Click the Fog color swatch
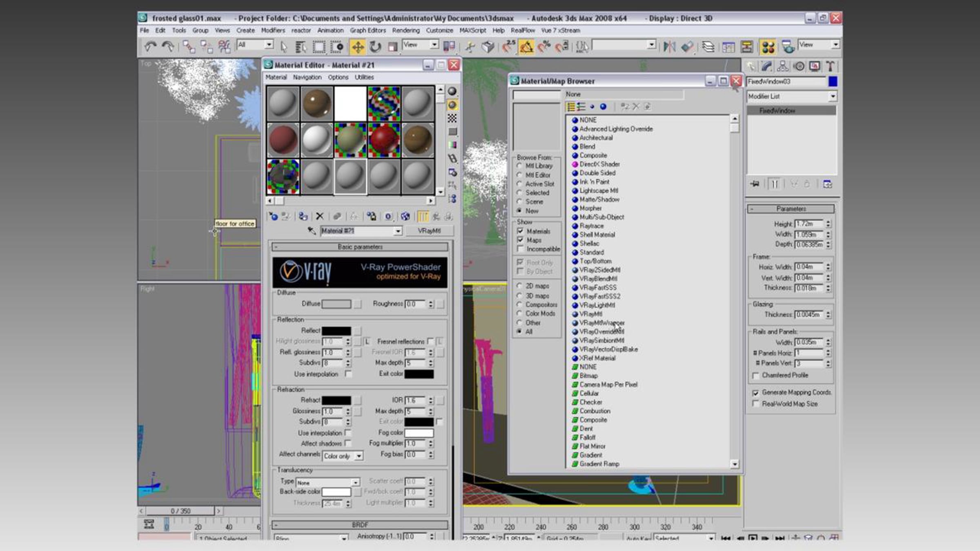Image resolution: width=980 pixels, height=551 pixels. [x=419, y=433]
